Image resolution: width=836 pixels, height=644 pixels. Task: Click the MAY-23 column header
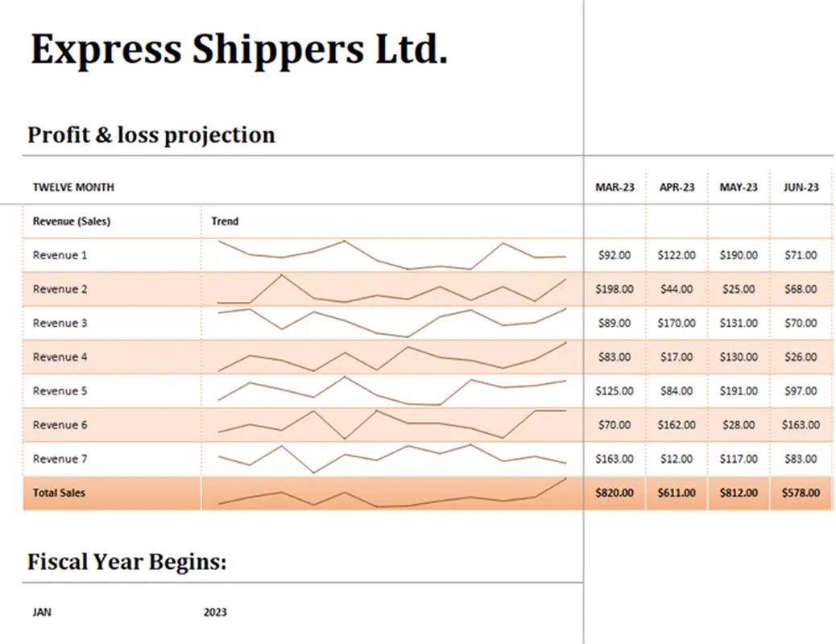coord(739,188)
